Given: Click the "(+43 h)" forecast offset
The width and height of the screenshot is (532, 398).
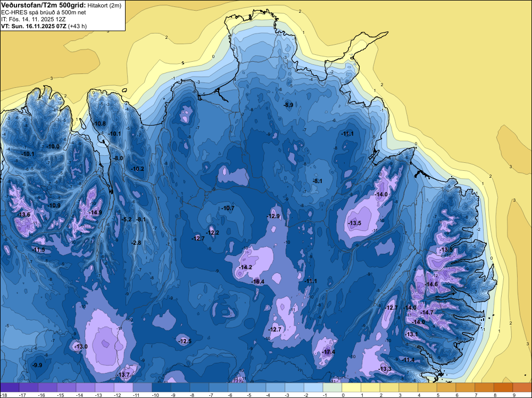Looking at the screenshot, I should click(77, 26).
